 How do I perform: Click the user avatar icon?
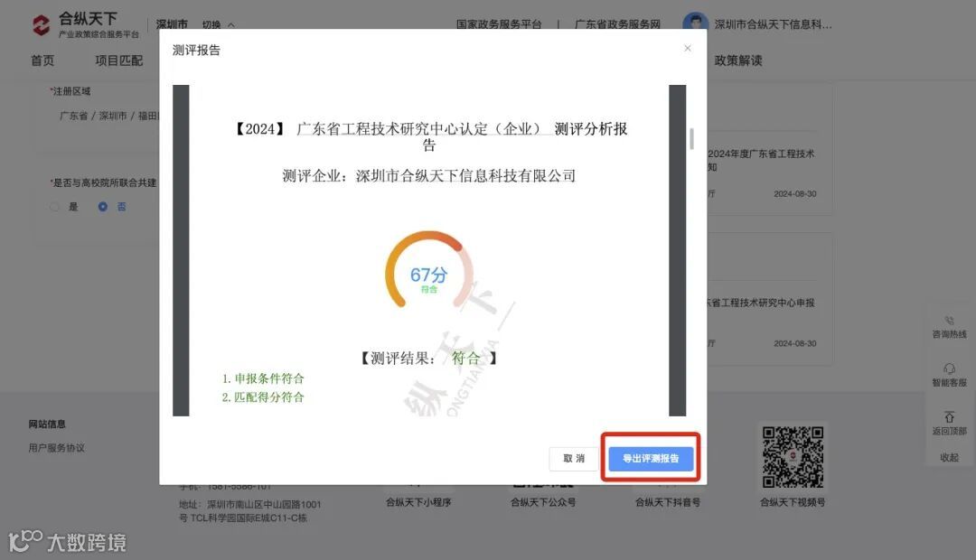click(695, 23)
